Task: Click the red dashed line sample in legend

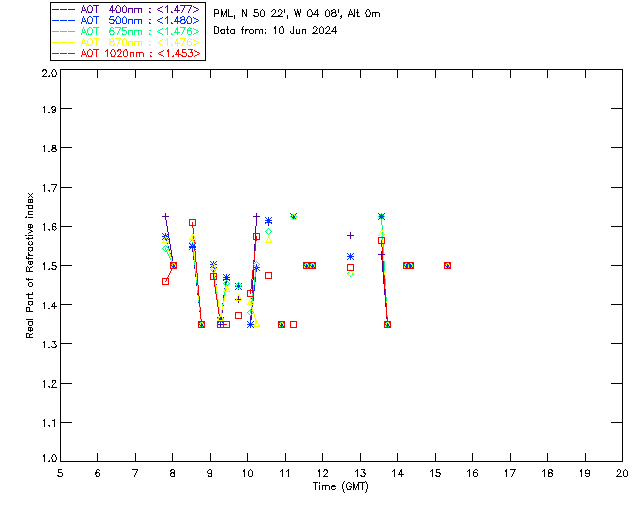Action: pyautogui.click(x=64, y=53)
